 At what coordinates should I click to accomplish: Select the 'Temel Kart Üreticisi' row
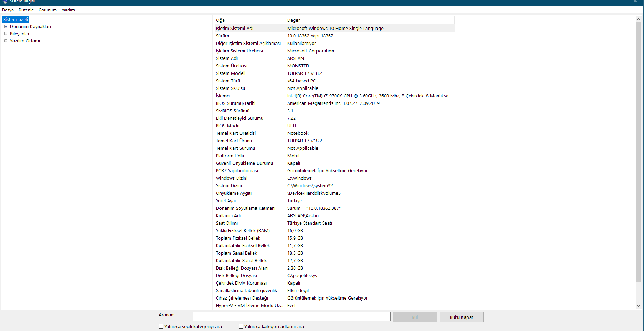[334, 133]
